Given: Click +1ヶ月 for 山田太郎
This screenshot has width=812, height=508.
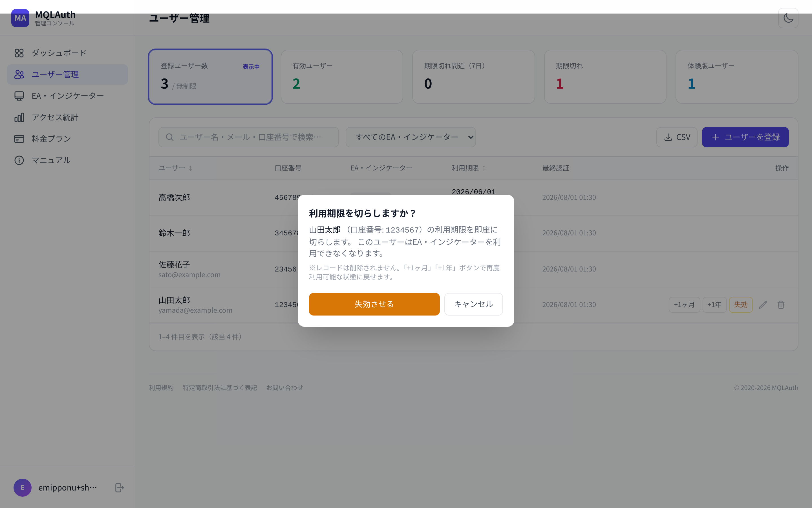Looking at the screenshot, I should pyautogui.click(x=684, y=305).
